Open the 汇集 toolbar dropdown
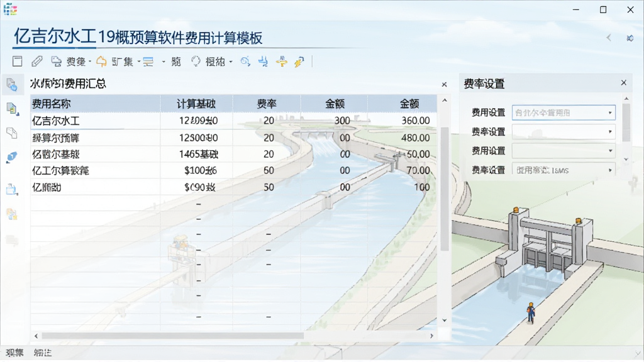644x362 pixels. coord(119,62)
